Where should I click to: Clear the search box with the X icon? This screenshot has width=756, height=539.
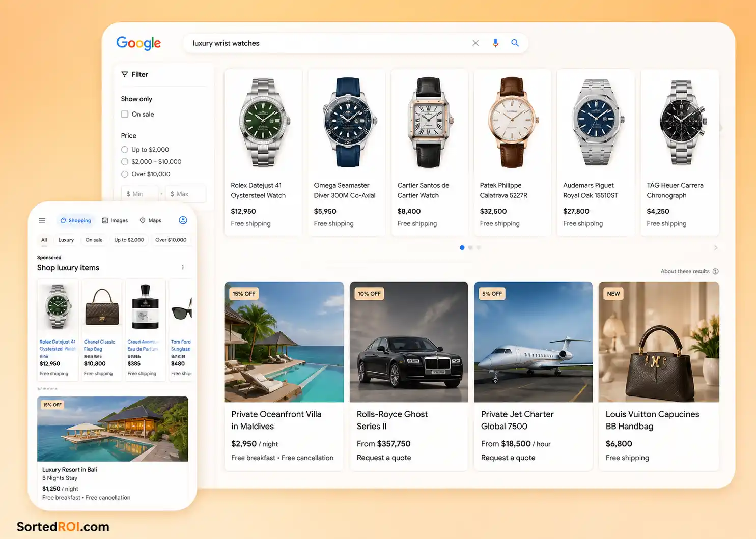coord(475,43)
